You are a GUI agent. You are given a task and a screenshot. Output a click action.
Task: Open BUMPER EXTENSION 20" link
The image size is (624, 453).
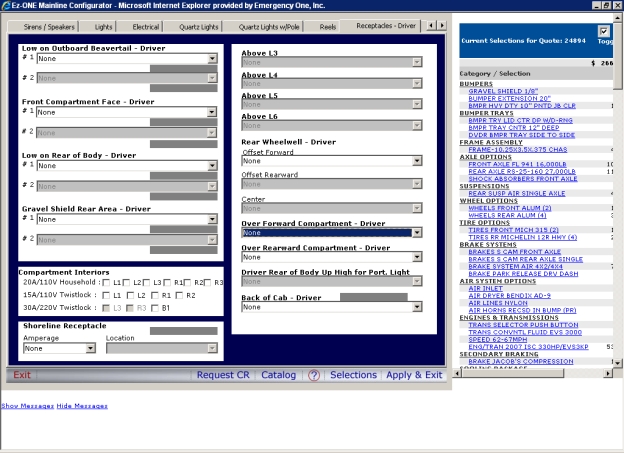pos(509,98)
